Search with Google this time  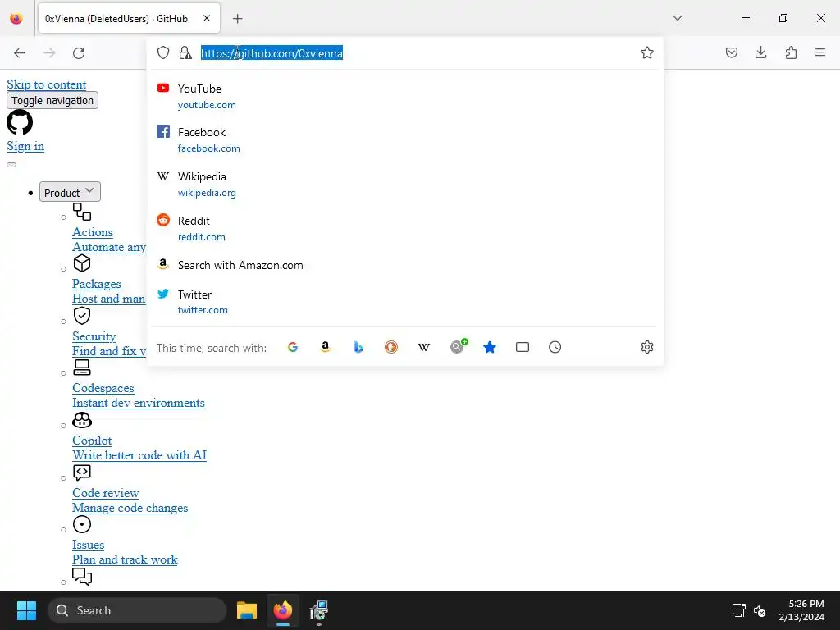coord(293,347)
